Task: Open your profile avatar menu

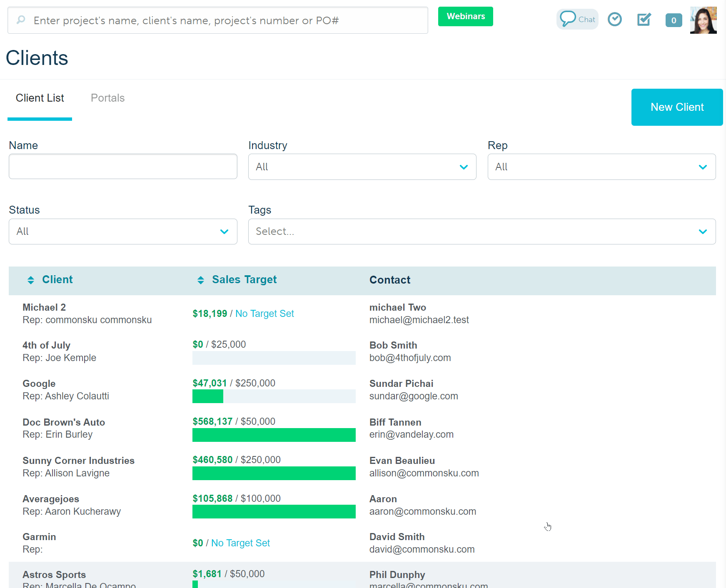Action: (703, 20)
